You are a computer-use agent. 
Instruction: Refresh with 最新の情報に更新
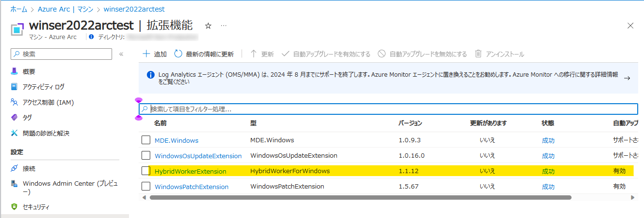(204, 54)
